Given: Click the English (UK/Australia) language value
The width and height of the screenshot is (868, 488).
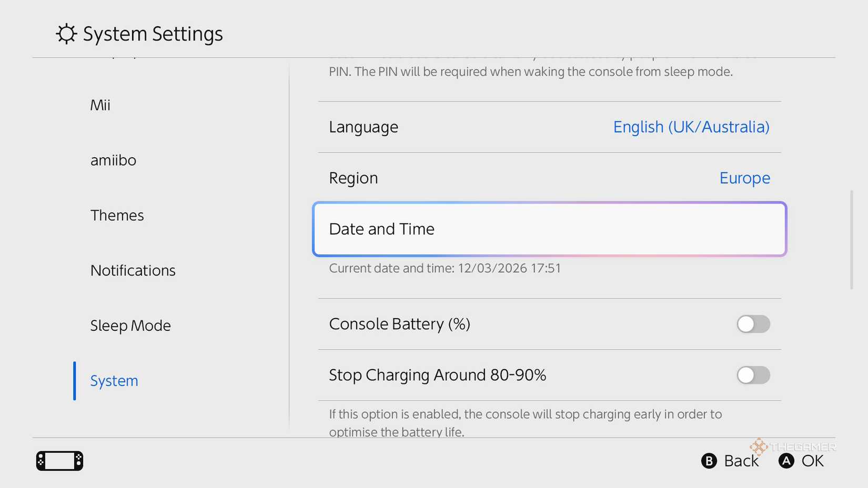Looking at the screenshot, I should (x=691, y=127).
